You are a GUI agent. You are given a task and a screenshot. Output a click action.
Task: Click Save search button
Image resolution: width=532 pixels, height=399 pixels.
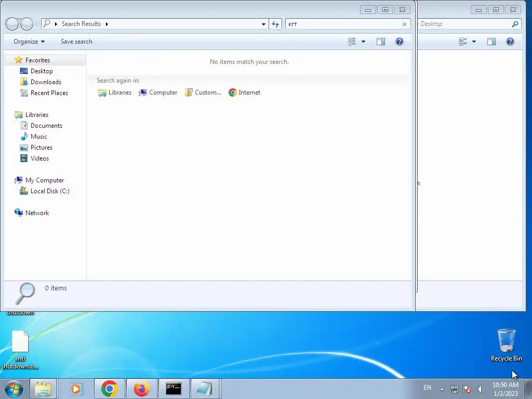click(x=76, y=42)
